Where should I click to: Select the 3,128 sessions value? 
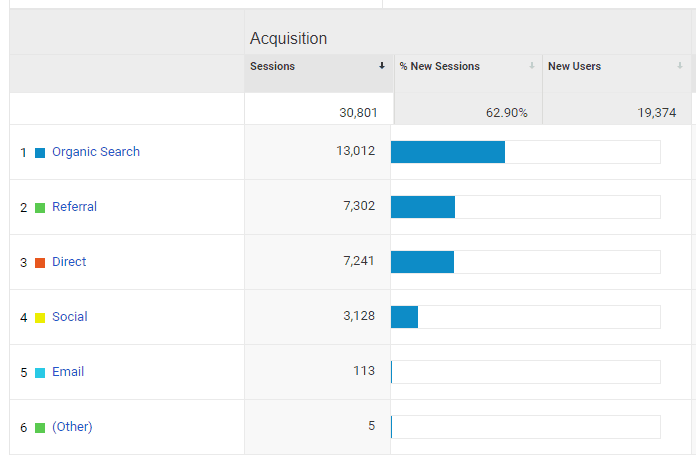click(x=359, y=316)
